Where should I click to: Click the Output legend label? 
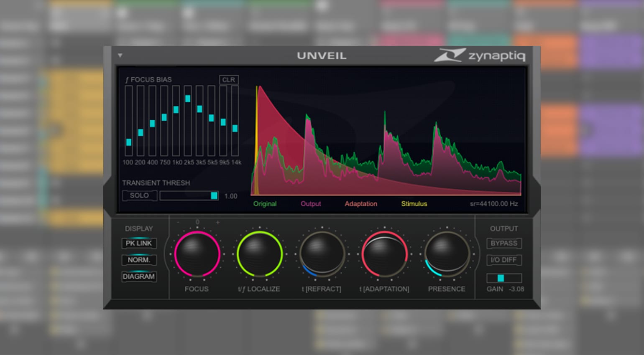311,204
